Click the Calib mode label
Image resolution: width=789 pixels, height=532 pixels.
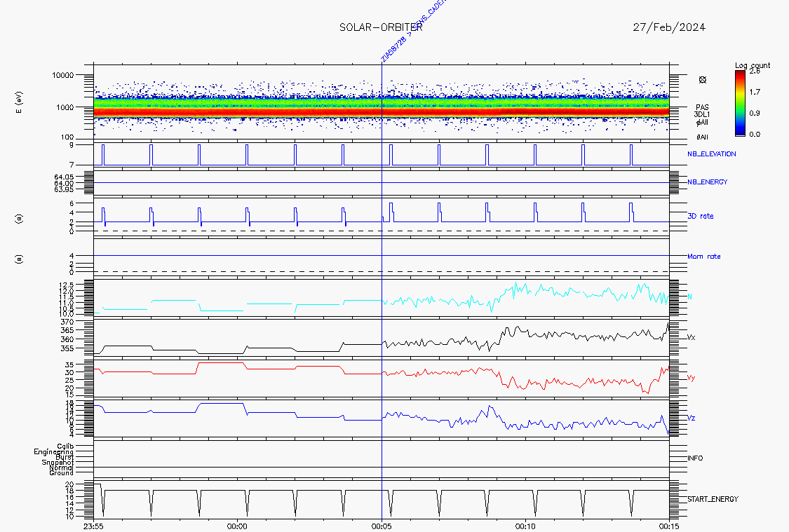coord(65,446)
